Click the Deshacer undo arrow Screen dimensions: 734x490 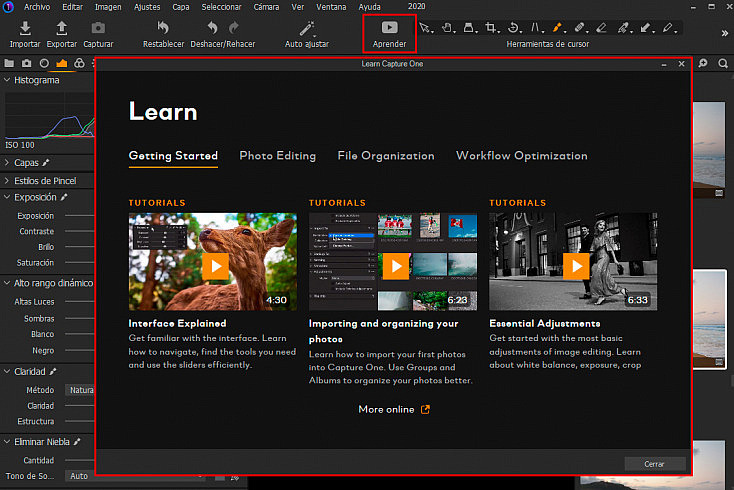pos(213,28)
